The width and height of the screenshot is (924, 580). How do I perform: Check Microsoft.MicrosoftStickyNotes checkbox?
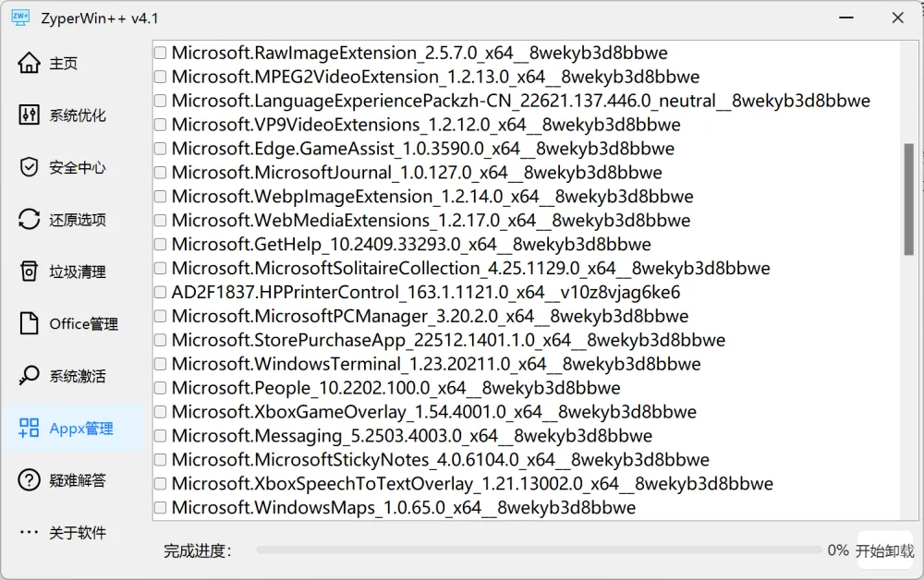tap(160, 460)
